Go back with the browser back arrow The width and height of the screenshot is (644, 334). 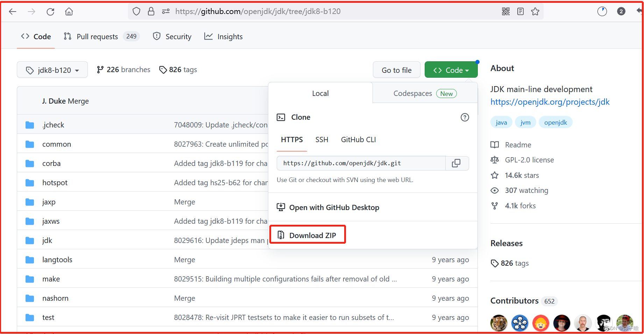pos(13,12)
